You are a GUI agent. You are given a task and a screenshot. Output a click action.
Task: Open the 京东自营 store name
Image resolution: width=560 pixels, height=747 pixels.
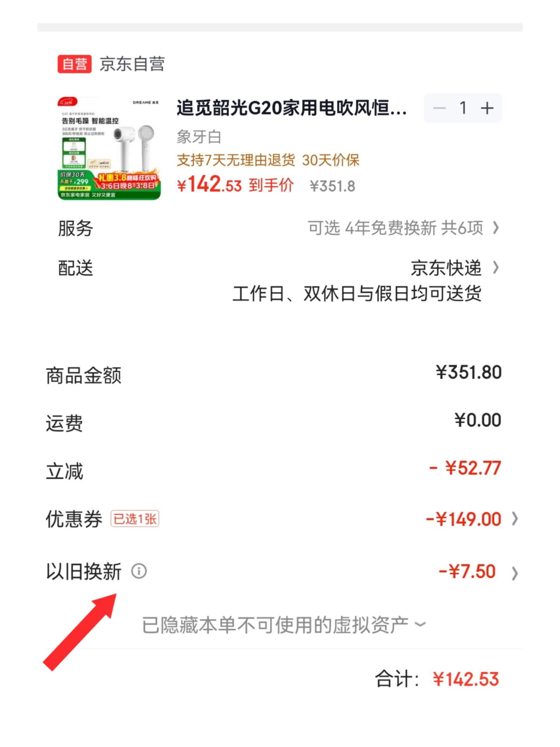point(132,64)
